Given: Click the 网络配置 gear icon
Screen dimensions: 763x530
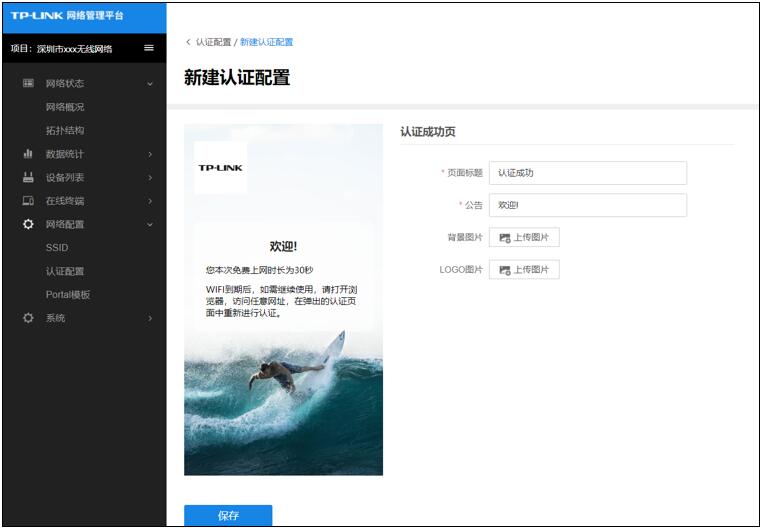Looking at the screenshot, I should click(x=28, y=224).
